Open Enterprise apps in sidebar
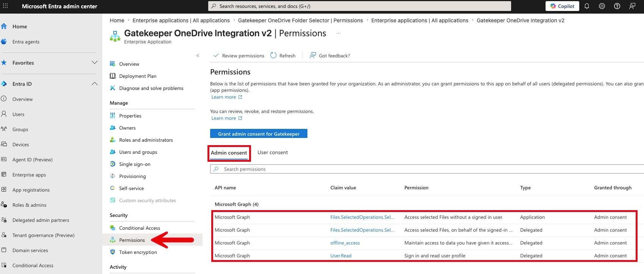The width and height of the screenshot is (644, 274). [29, 175]
